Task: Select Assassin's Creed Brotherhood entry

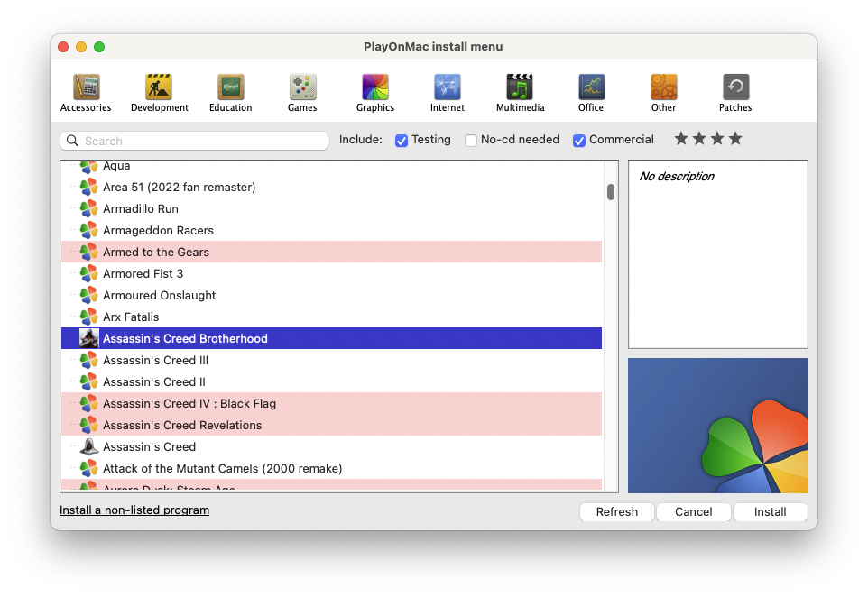Action: coord(331,338)
